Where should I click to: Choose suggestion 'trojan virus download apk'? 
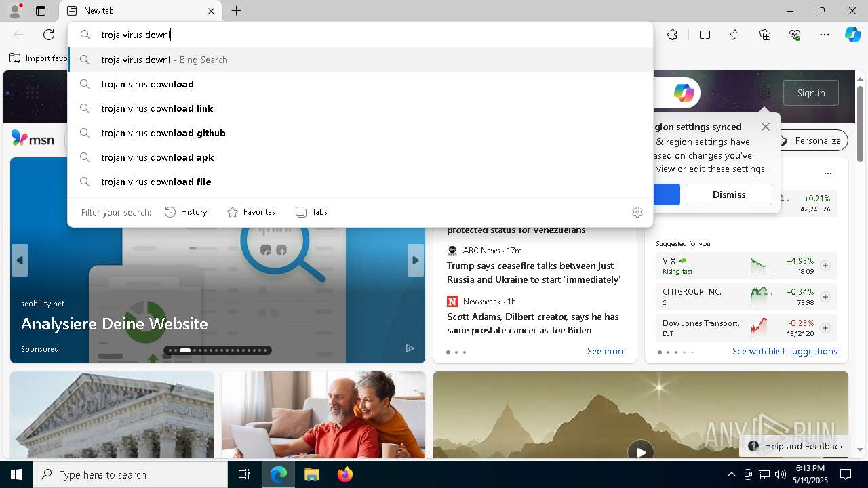[360, 157]
